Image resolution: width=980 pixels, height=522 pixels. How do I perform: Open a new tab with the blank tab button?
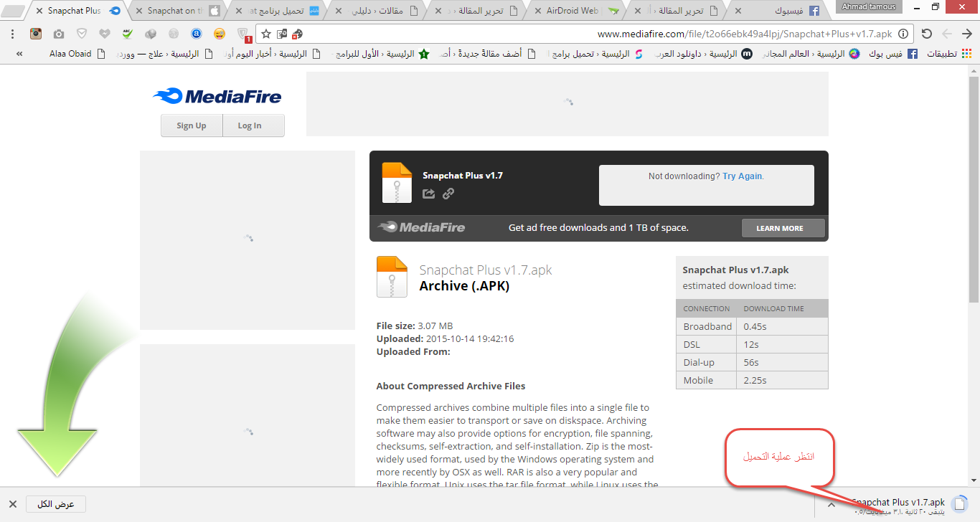click(14, 11)
